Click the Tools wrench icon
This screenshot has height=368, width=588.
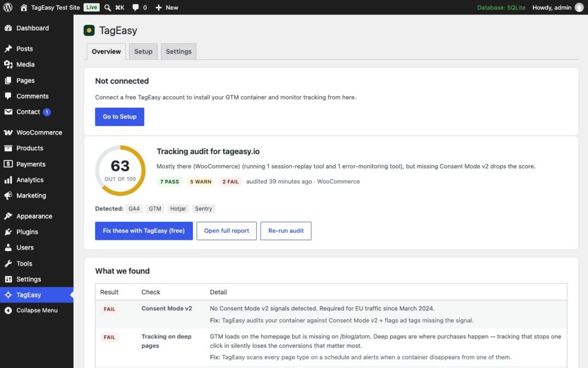coord(8,263)
